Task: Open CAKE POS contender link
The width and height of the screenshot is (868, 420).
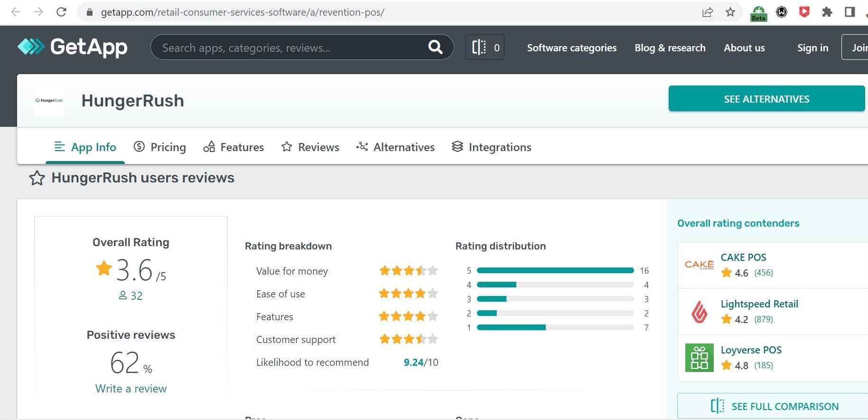Action: tap(743, 257)
